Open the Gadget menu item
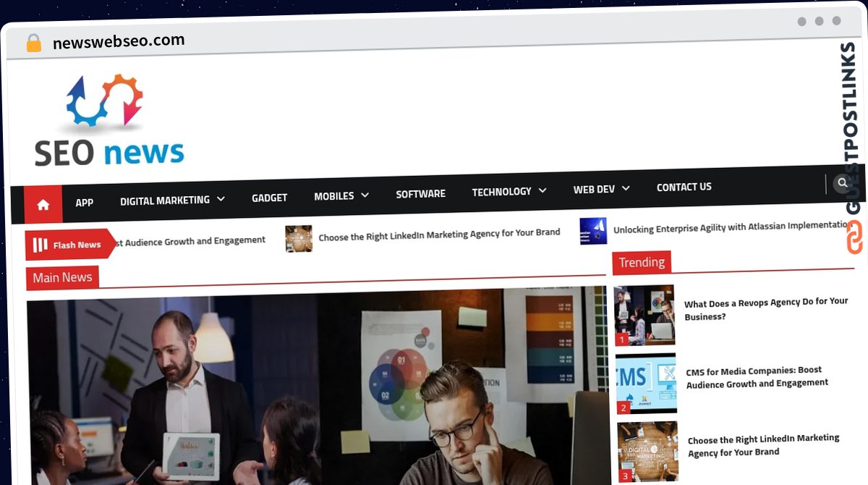868x485 pixels. pos(270,198)
